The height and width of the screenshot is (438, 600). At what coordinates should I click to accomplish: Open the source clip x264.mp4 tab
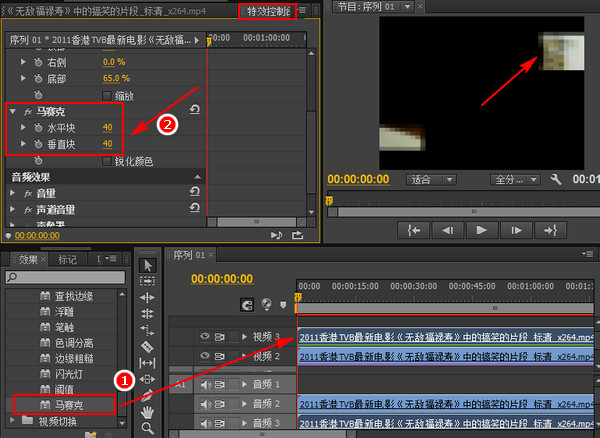106,11
